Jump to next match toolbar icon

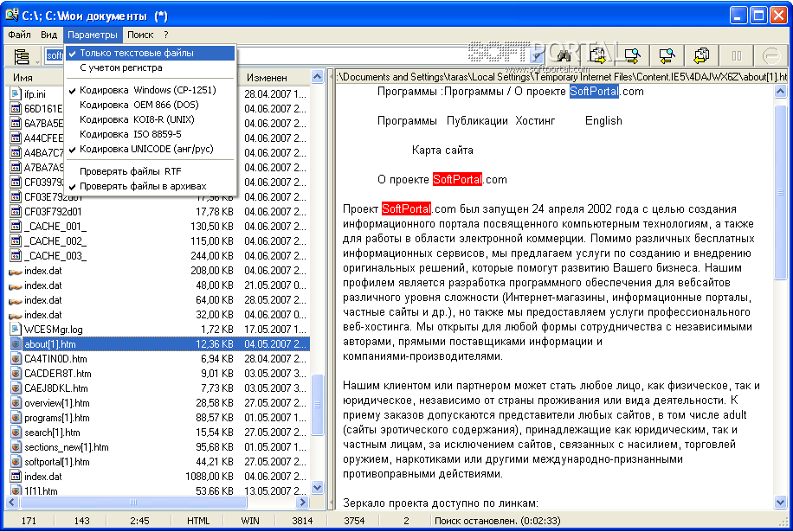pos(632,55)
